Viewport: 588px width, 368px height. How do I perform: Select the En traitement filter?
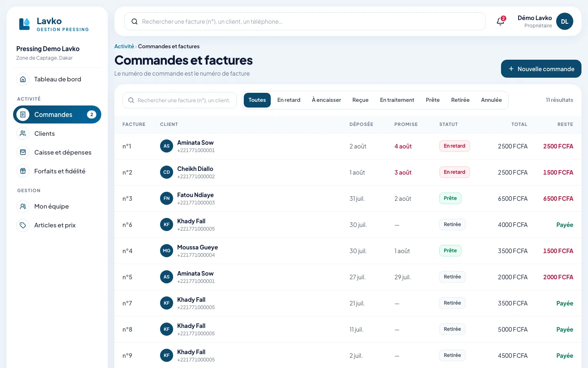coord(397,100)
